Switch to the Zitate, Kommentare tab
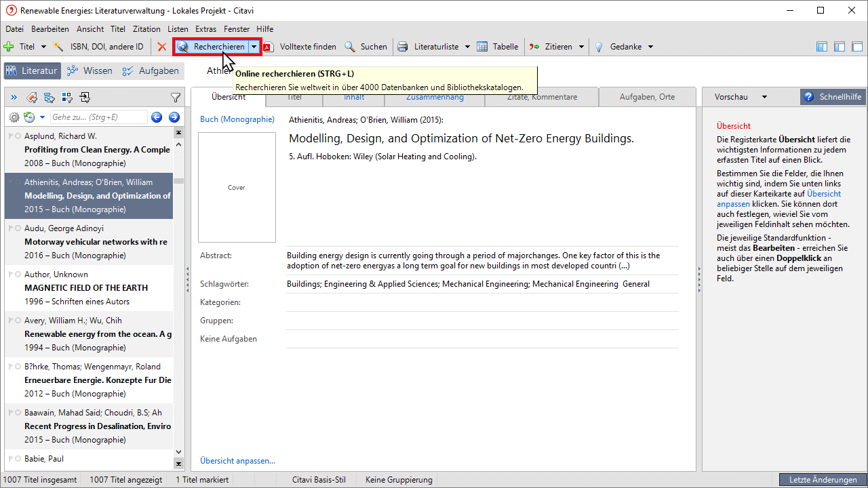 (542, 97)
